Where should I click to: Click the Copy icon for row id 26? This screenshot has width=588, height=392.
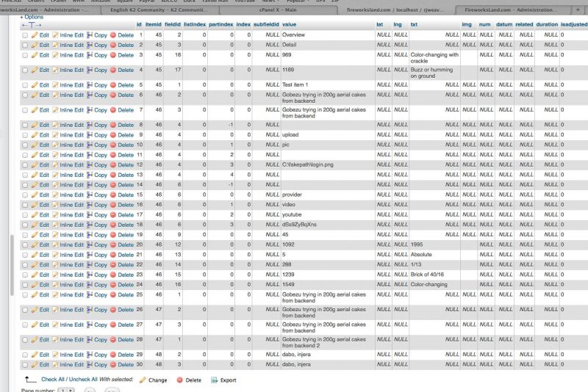[90, 310]
